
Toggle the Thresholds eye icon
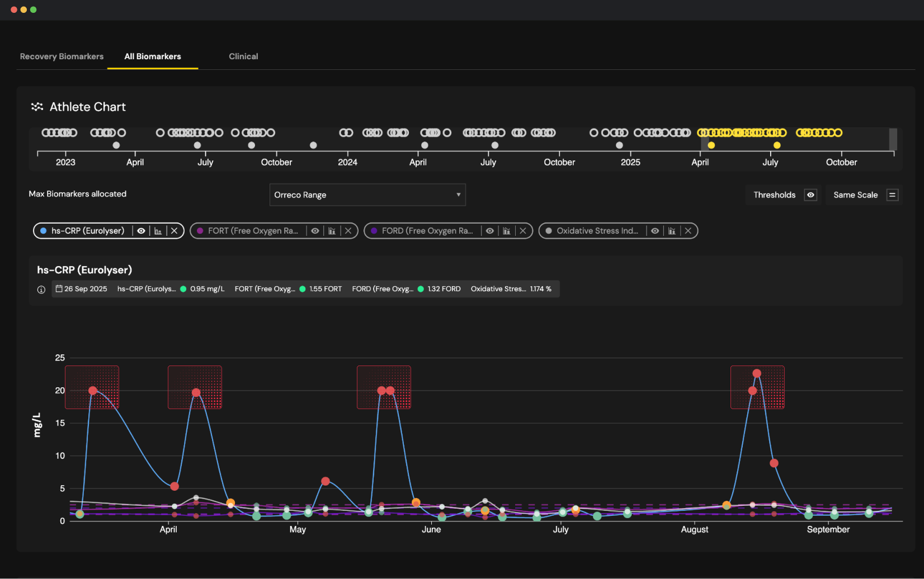(810, 194)
